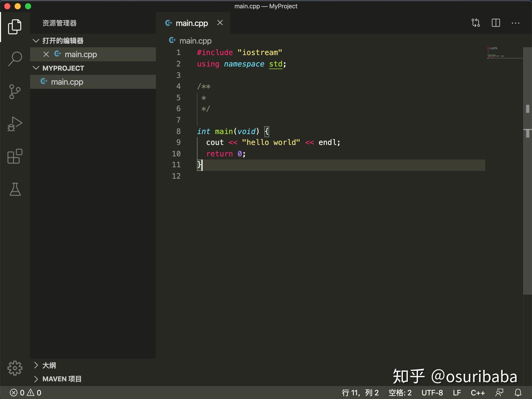This screenshot has width=532, height=399.
Task: Select the main.cpp editor tab
Action: click(191, 23)
